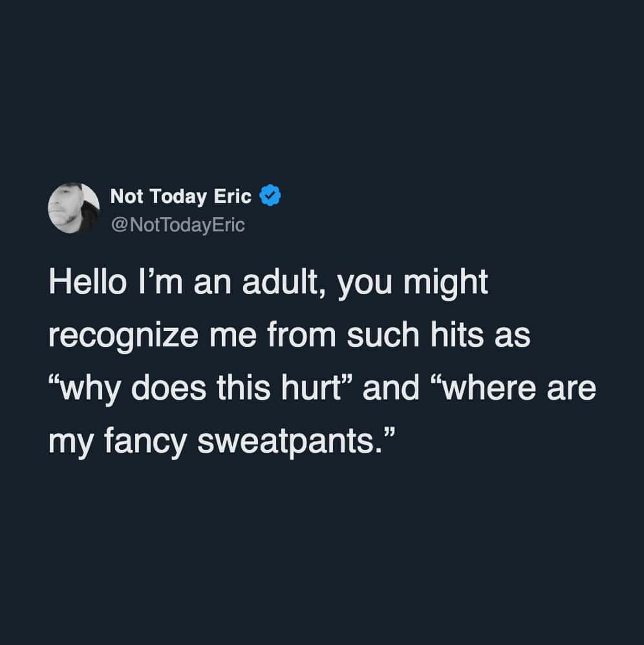The image size is (644, 645).
Task: Click the word "Today" in the display name
Action: click(x=180, y=196)
